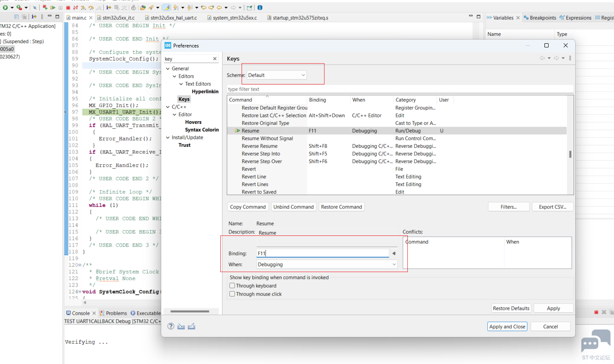Click the Pin Editor toolbar icon
Screen dimensions: 614x364
coord(249,7)
